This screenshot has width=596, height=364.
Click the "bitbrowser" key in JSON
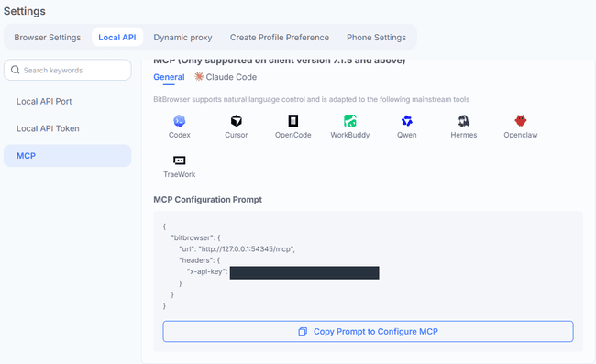click(193, 237)
